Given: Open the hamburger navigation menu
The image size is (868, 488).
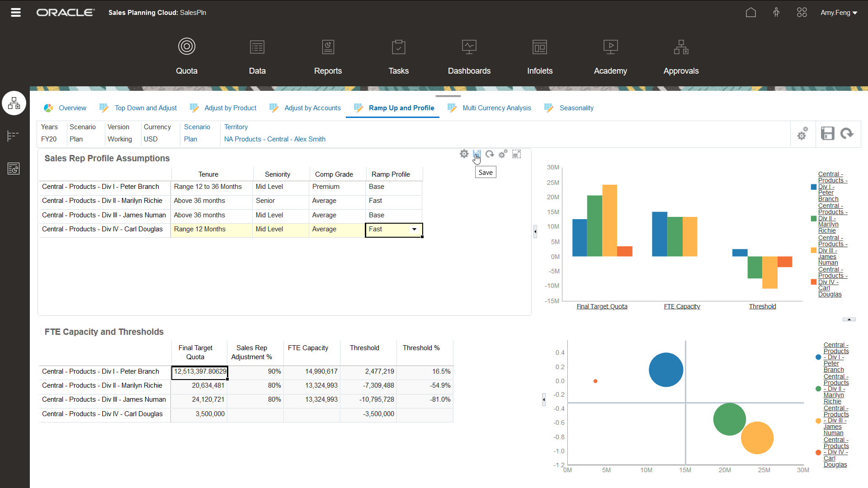Looking at the screenshot, I should click(x=15, y=12).
